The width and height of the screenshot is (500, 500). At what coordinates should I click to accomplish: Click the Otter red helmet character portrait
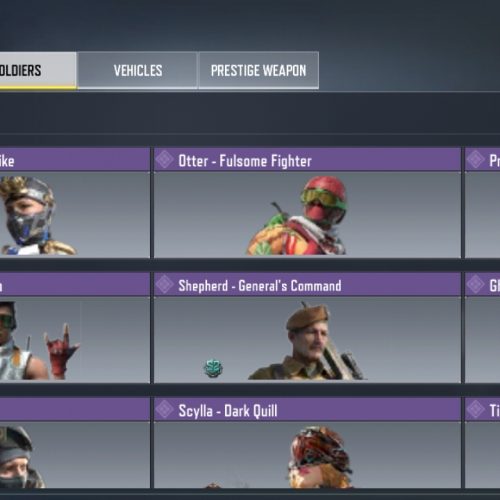(x=297, y=216)
